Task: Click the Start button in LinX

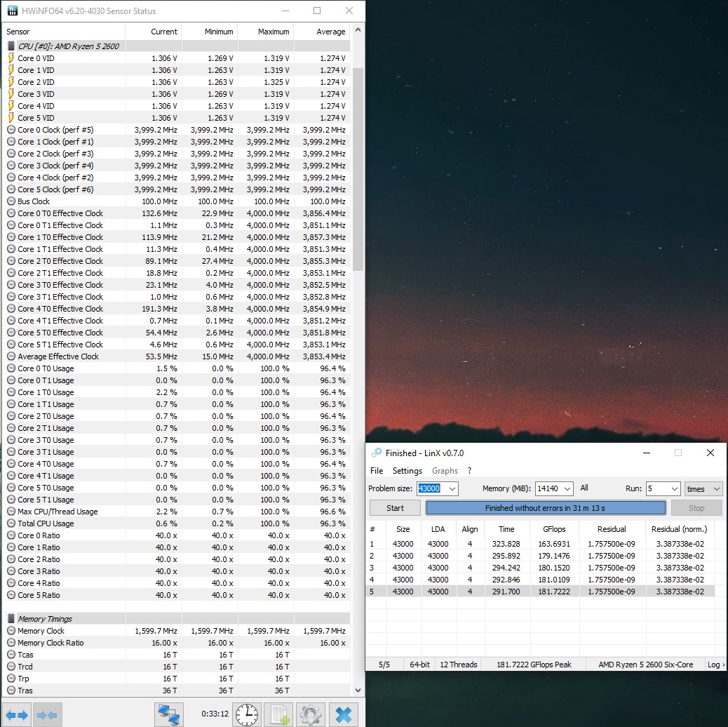Action: click(395, 508)
